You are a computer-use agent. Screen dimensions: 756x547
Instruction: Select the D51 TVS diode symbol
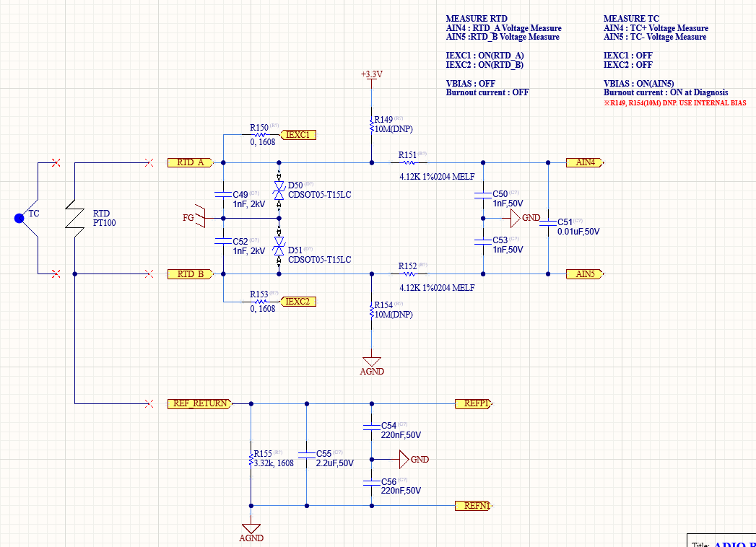coord(279,246)
